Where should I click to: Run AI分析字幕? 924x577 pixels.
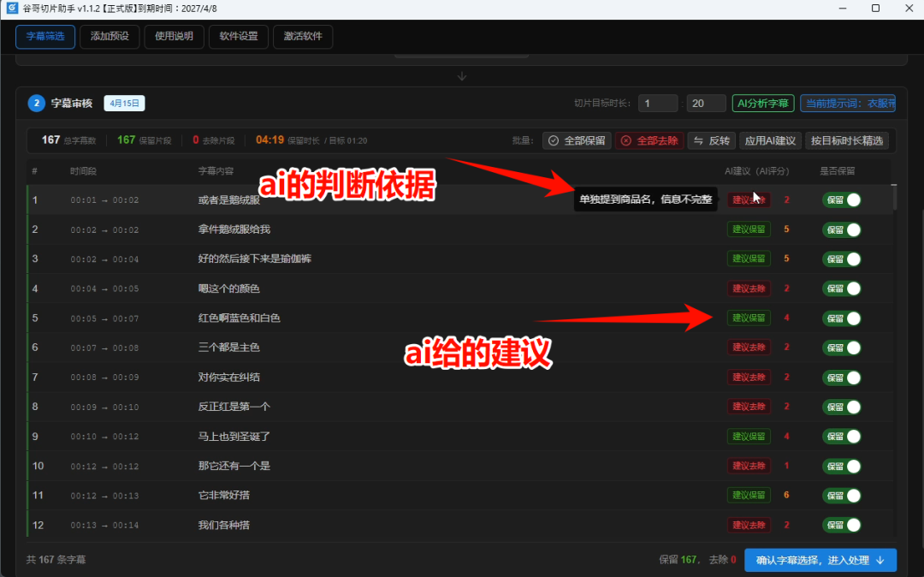pos(763,103)
